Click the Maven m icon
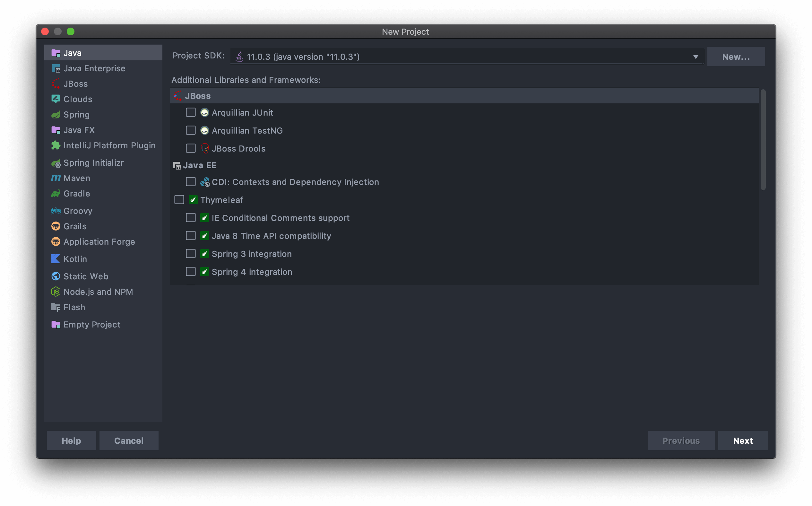812x506 pixels. pyautogui.click(x=56, y=178)
